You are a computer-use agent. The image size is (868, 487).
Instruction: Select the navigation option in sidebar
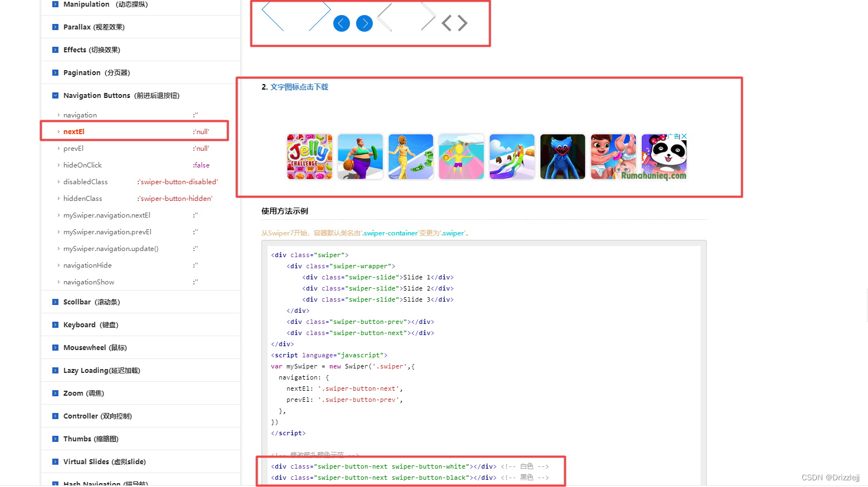80,115
